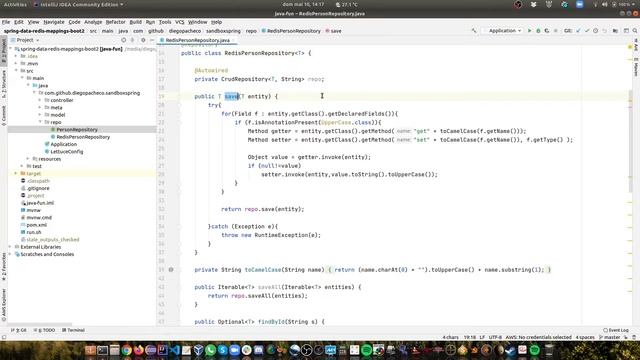Click the stop process square icon

pyautogui.click(x=555, y=31)
